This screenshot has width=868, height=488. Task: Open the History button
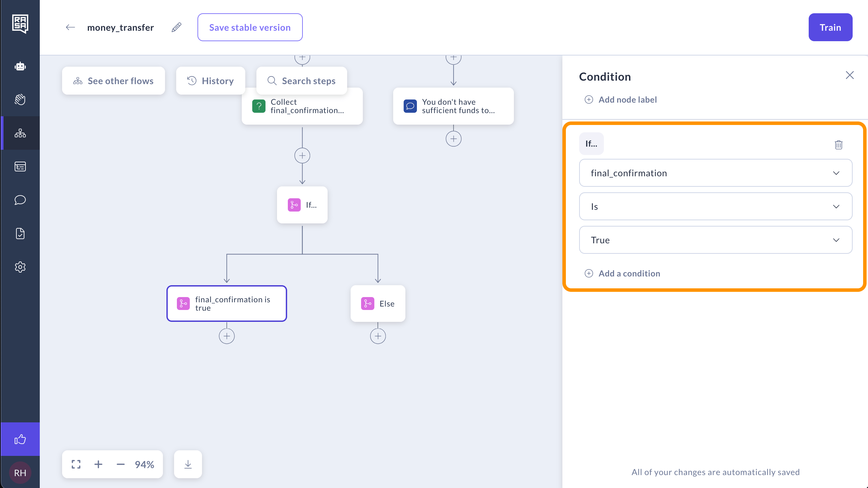click(210, 81)
